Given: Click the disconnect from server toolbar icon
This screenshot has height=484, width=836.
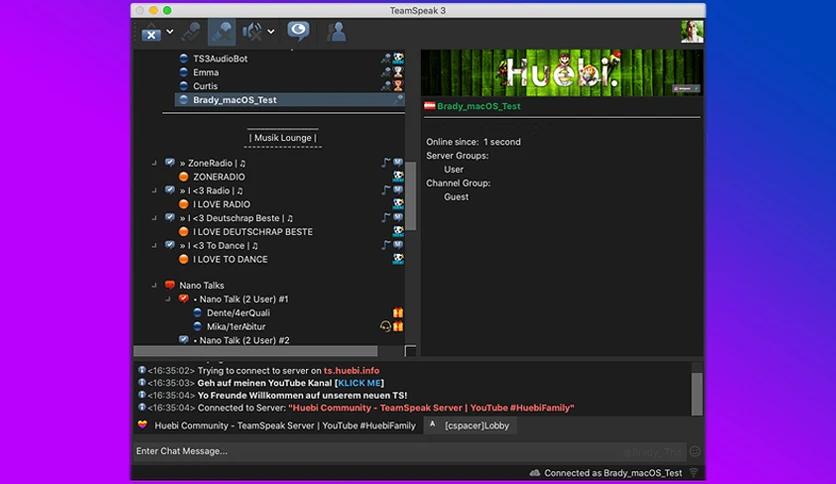Looking at the screenshot, I should 151,33.
